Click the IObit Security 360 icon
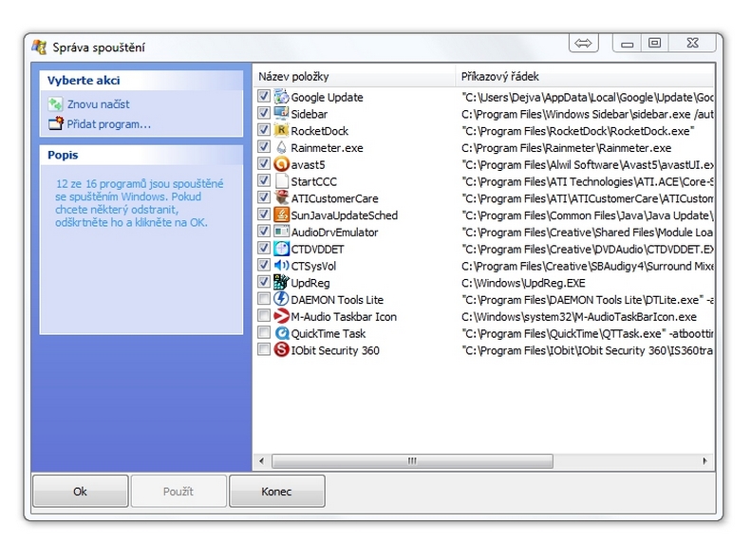 click(x=281, y=350)
